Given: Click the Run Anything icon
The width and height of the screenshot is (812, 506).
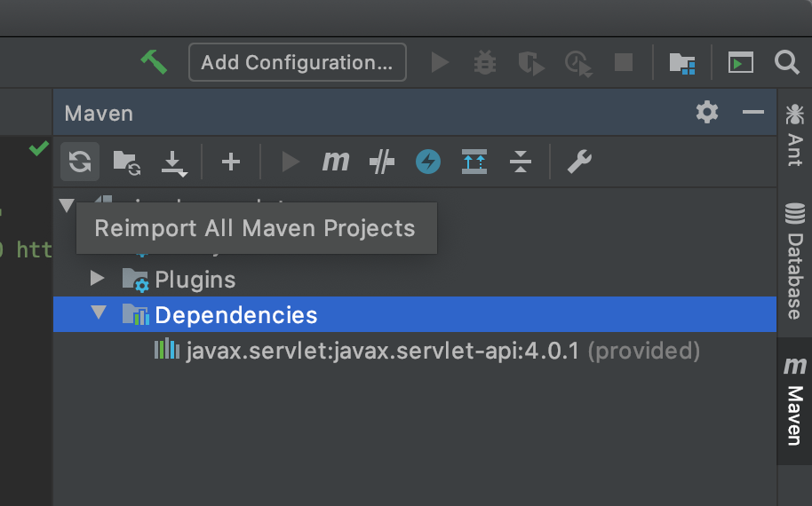Looking at the screenshot, I should tap(741, 63).
